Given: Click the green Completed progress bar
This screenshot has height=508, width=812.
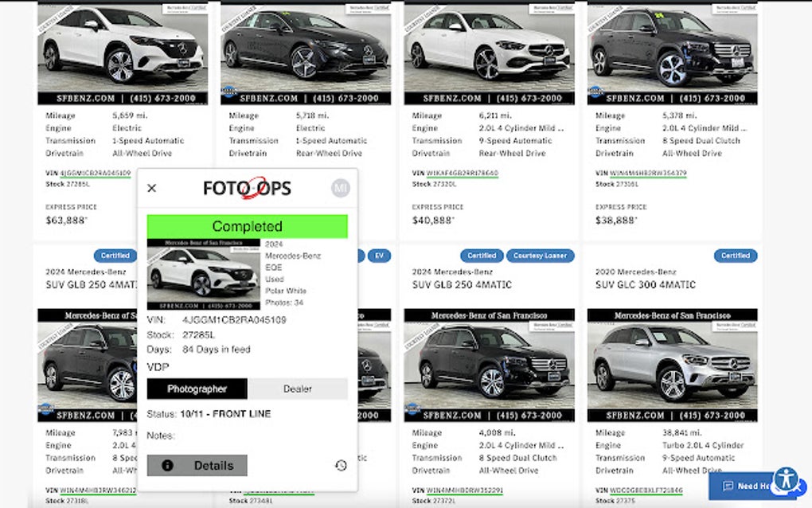Looking at the screenshot, I should (x=247, y=225).
